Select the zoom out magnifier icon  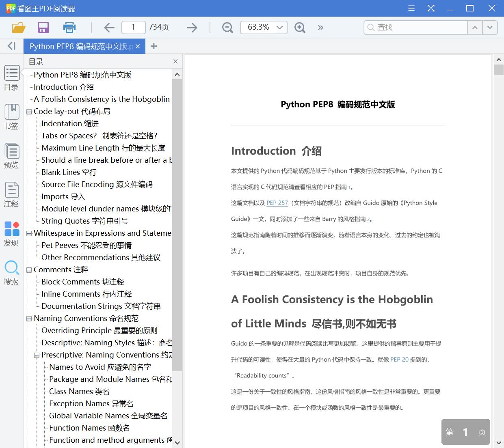coord(227,27)
